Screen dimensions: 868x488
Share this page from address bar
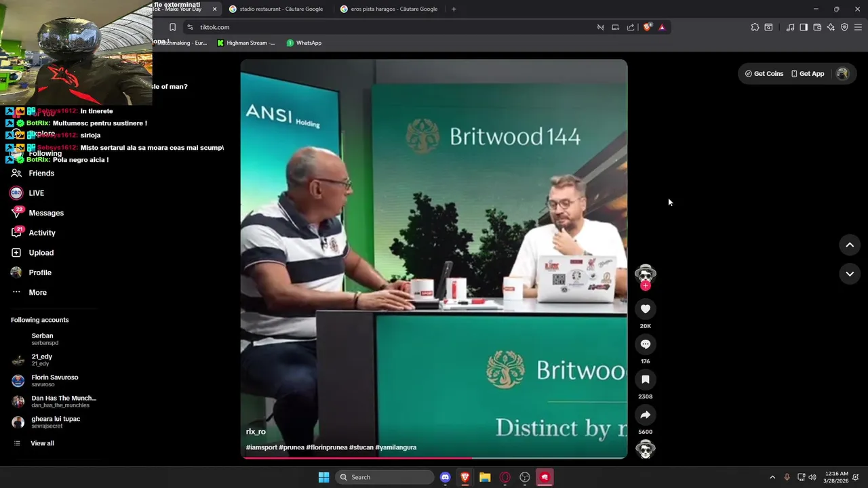click(631, 27)
